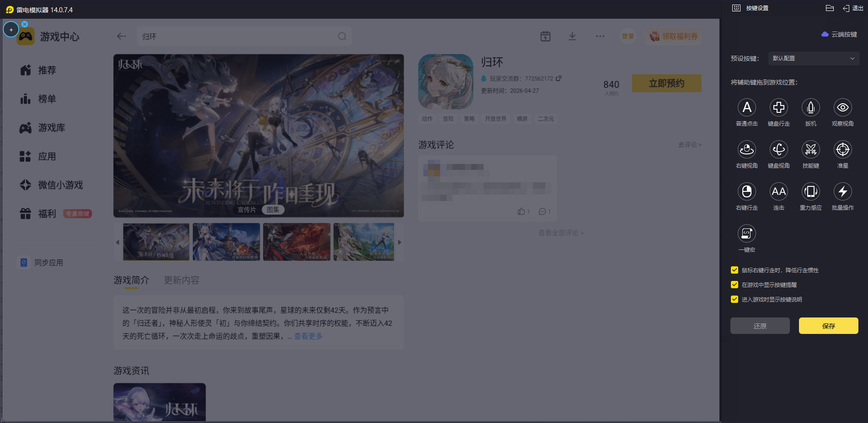Toggle 在游戏中显示按键提醒 checkbox
Viewport: 868px width, 423px height.
(735, 285)
